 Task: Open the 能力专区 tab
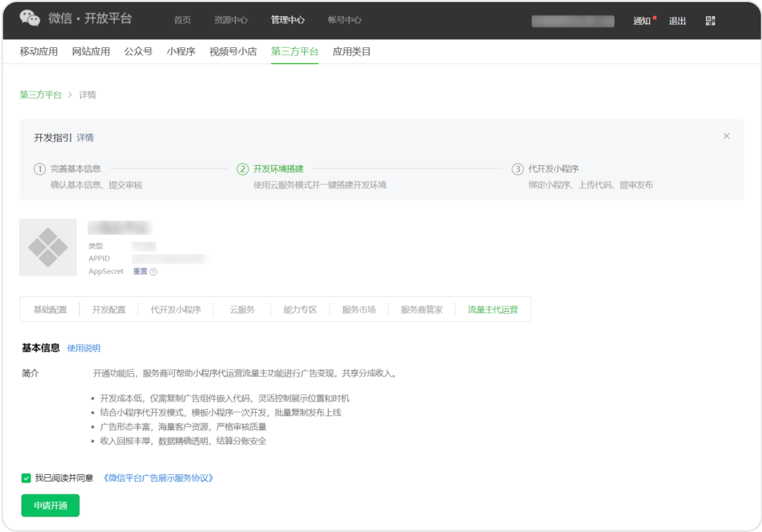pyautogui.click(x=301, y=310)
